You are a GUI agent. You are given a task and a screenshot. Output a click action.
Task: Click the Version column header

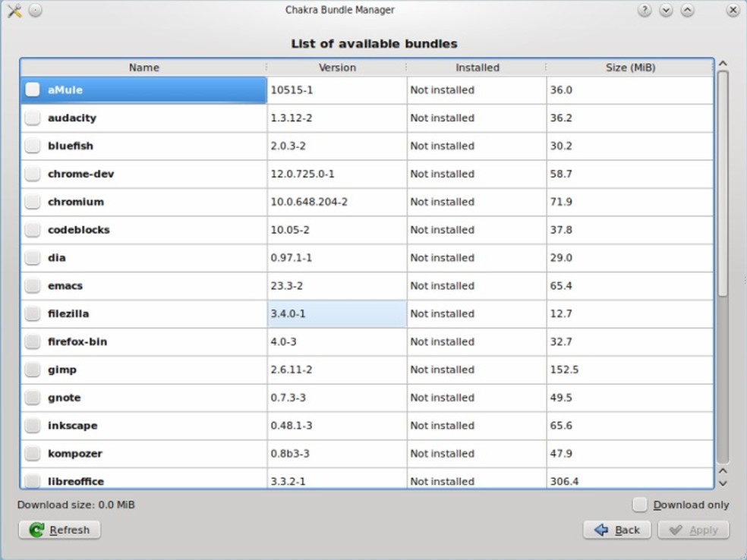coord(337,68)
